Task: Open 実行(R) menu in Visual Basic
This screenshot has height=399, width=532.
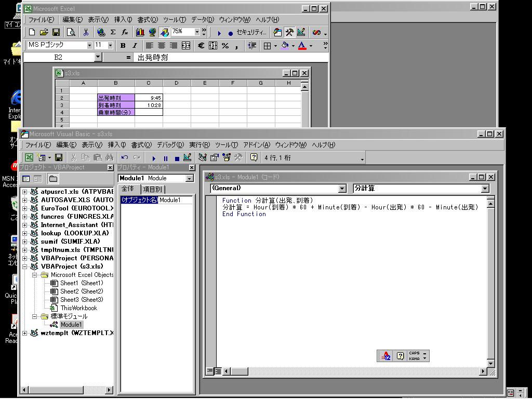Action: point(199,145)
